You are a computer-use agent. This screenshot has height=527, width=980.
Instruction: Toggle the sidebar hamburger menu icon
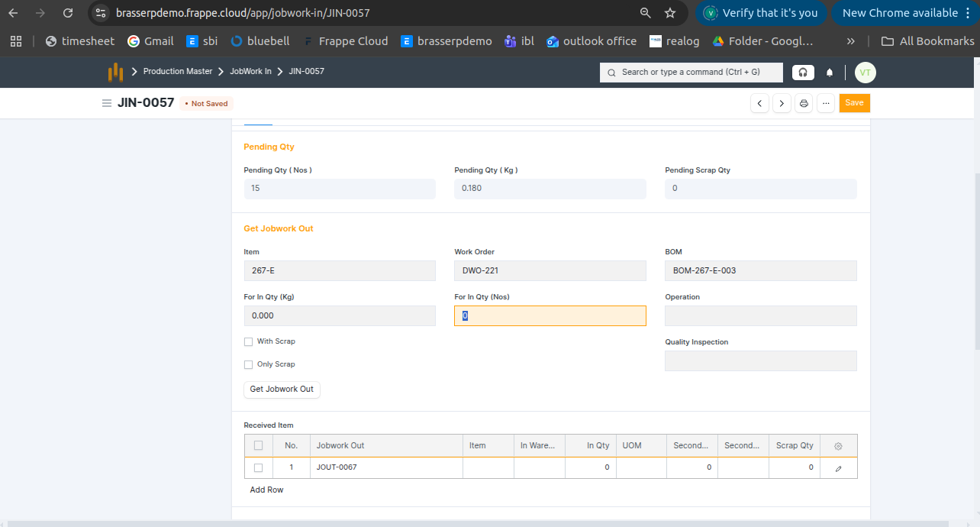[107, 103]
